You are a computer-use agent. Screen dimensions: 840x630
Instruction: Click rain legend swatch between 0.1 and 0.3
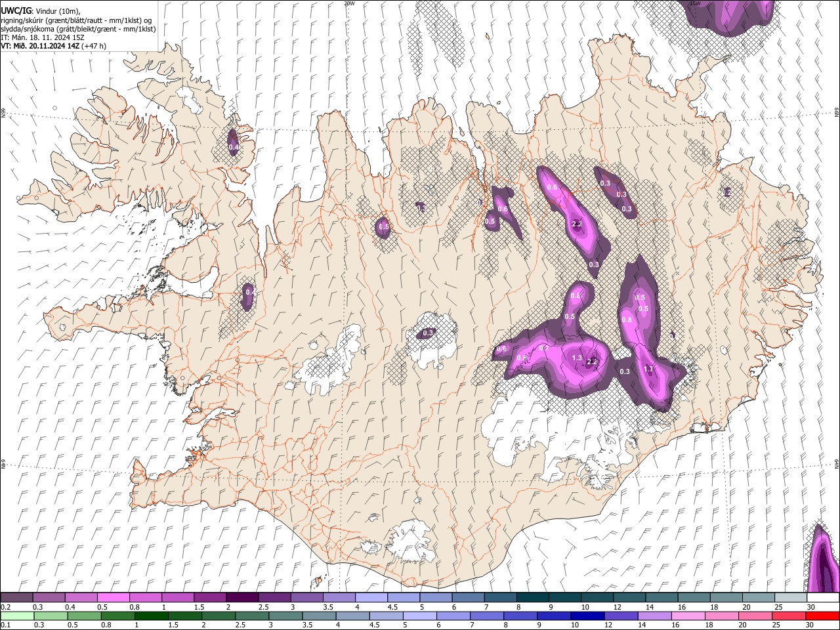pos(16,616)
